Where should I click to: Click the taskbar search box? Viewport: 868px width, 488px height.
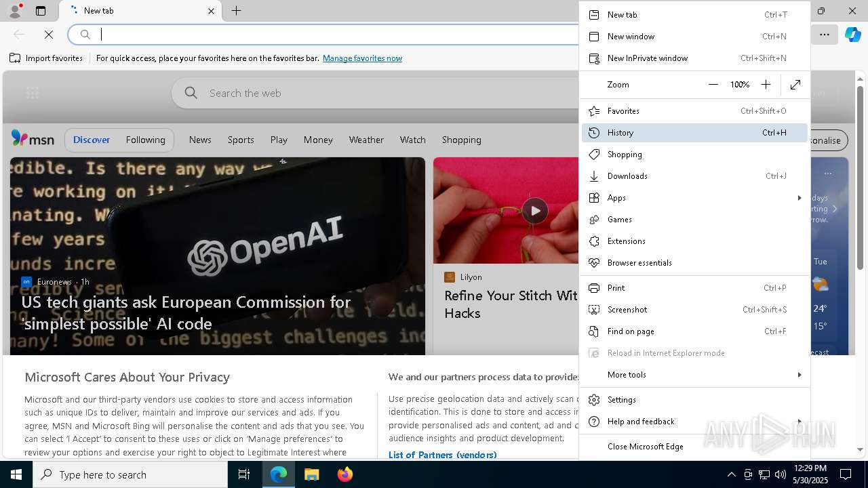click(130, 474)
